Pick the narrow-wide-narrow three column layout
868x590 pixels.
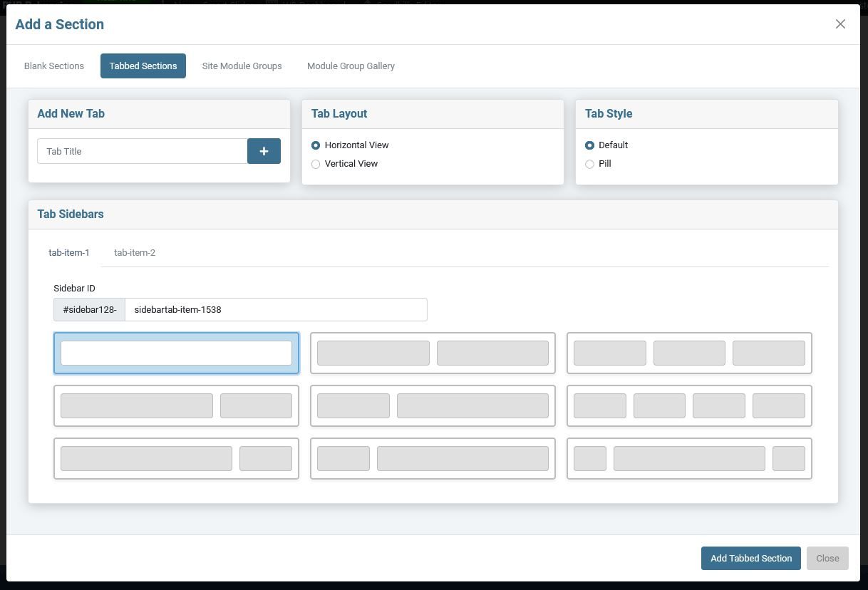coord(689,458)
